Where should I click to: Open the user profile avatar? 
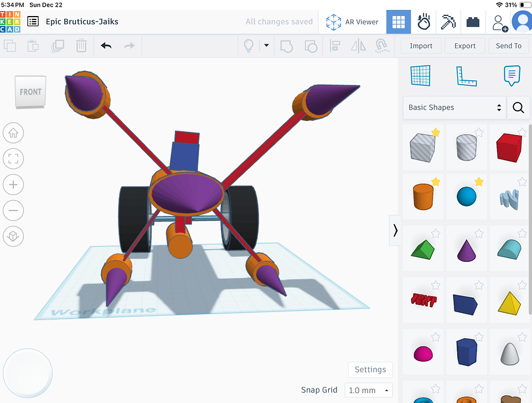[x=523, y=22]
